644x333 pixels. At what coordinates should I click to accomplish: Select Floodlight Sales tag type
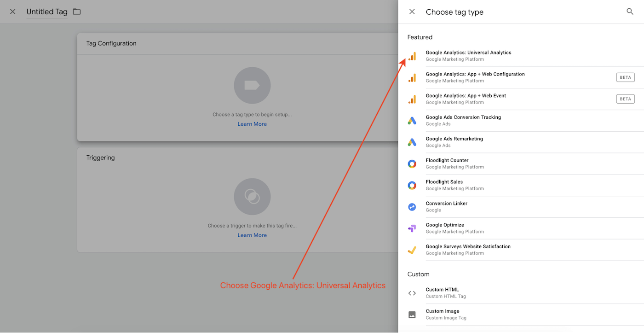[521, 186]
